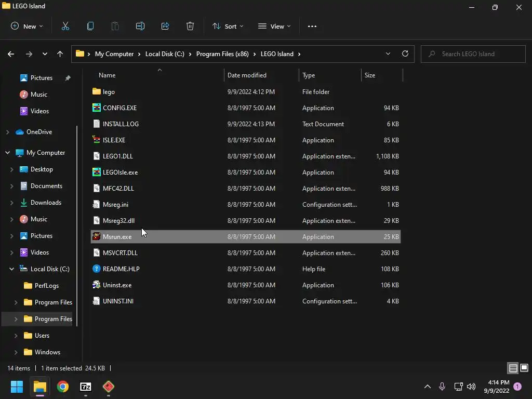
Task: Open the Windows Start menu
Action: coord(17,387)
